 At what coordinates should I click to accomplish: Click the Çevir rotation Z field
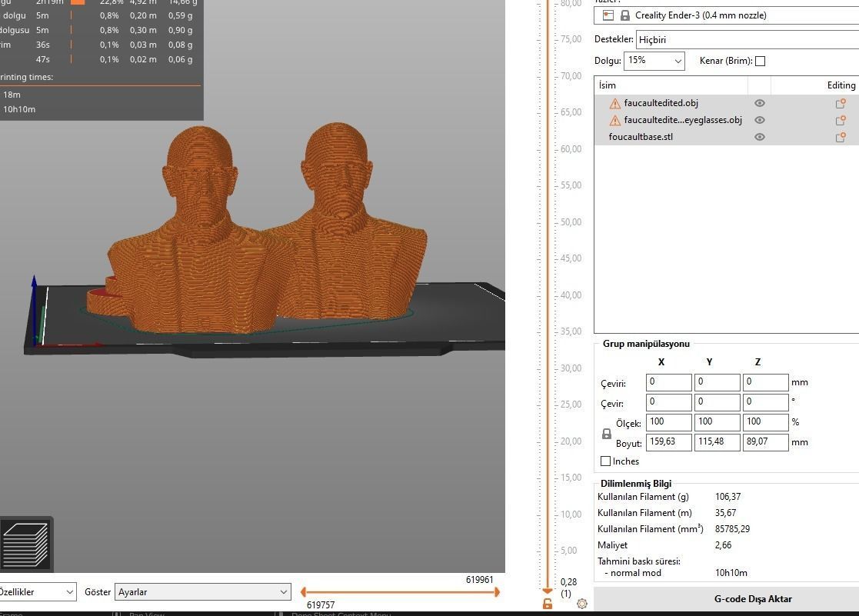(765, 402)
